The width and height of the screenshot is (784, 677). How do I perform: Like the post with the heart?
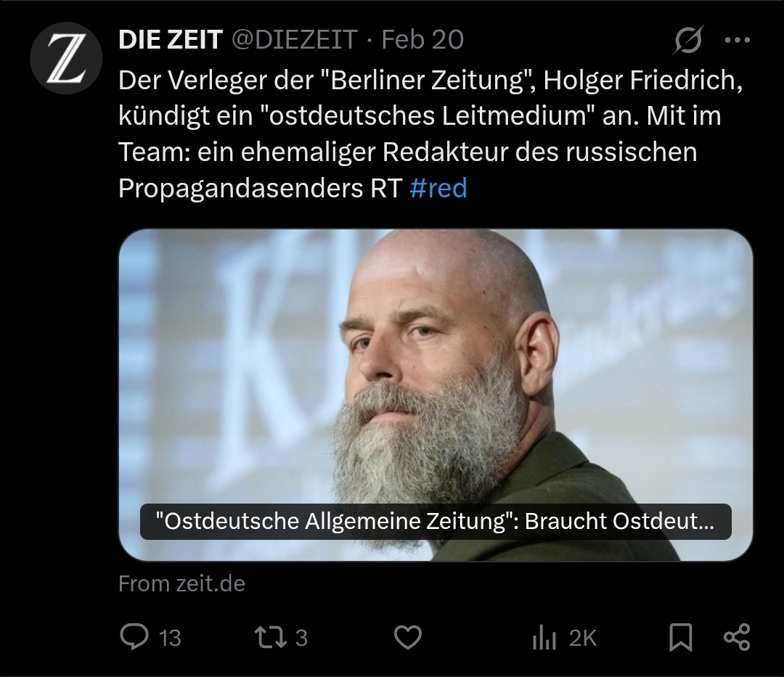(407, 637)
